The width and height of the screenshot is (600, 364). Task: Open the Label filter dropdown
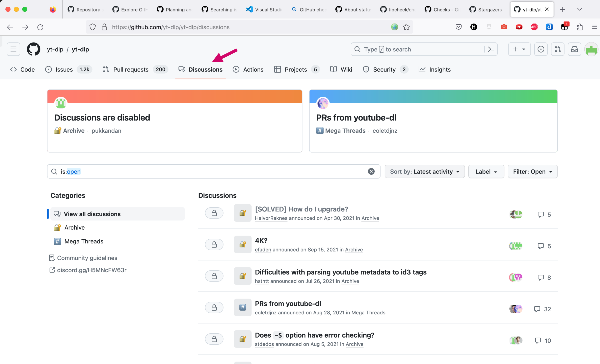[x=486, y=172]
